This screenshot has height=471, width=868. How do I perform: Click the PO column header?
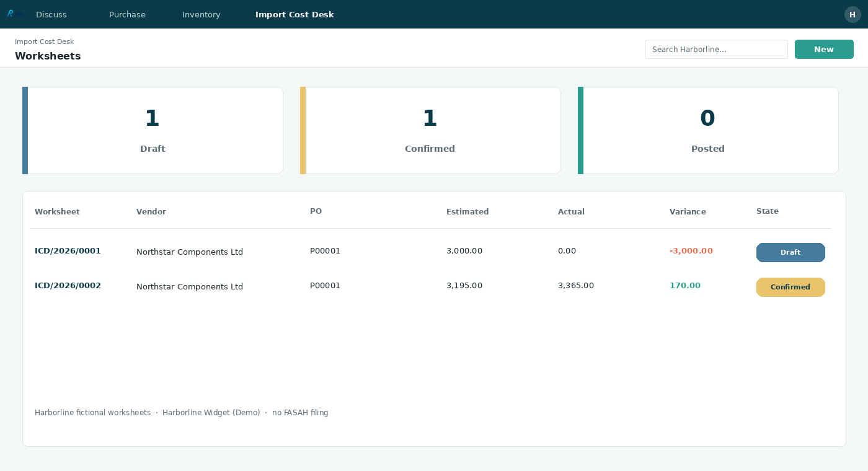pos(316,211)
